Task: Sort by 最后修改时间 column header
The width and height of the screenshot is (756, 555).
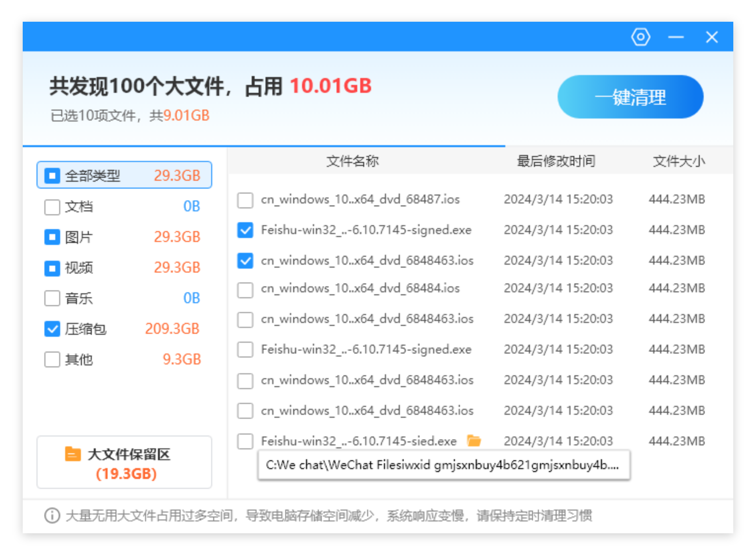Action: tap(556, 161)
